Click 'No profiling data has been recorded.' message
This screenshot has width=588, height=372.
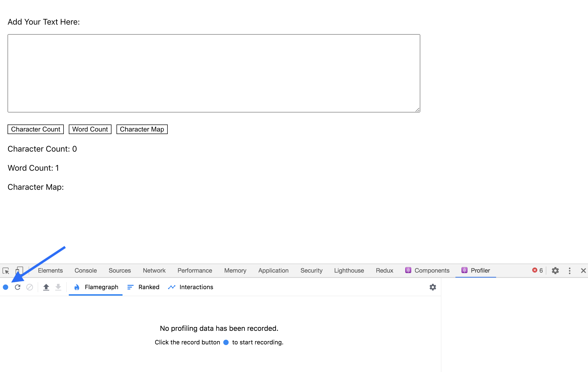(x=219, y=328)
